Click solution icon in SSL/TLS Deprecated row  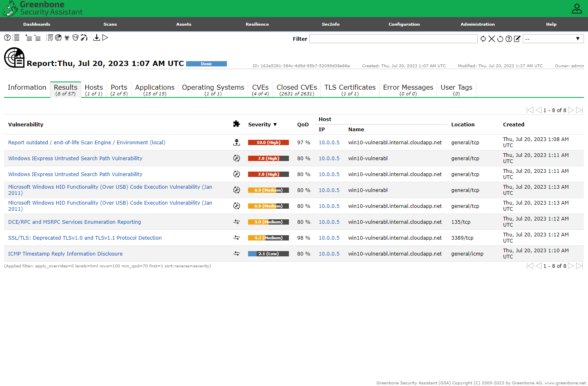pyautogui.click(x=237, y=238)
